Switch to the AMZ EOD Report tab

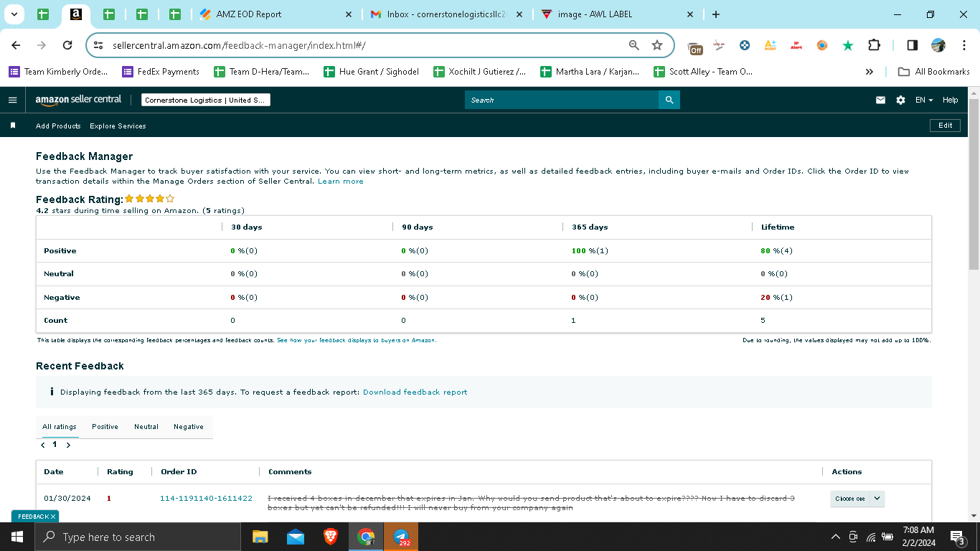(x=275, y=14)
